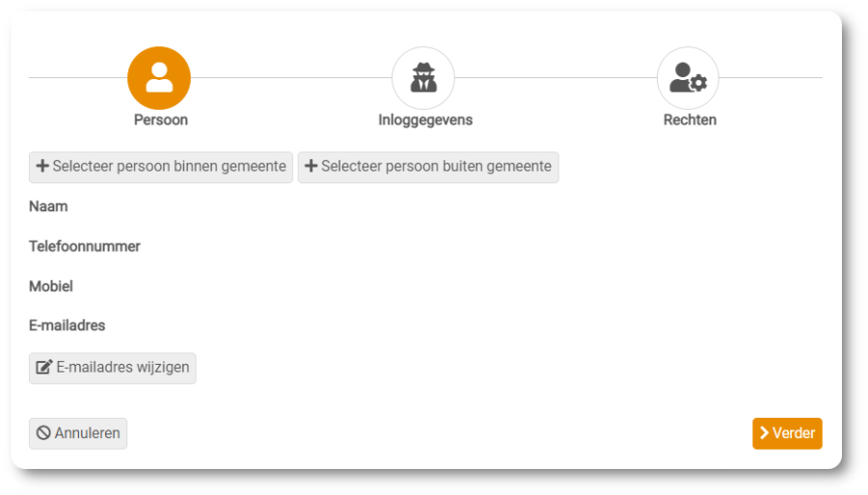
Task: Click E-mailadres wijzigen button
Action: [x=113, y=369]
